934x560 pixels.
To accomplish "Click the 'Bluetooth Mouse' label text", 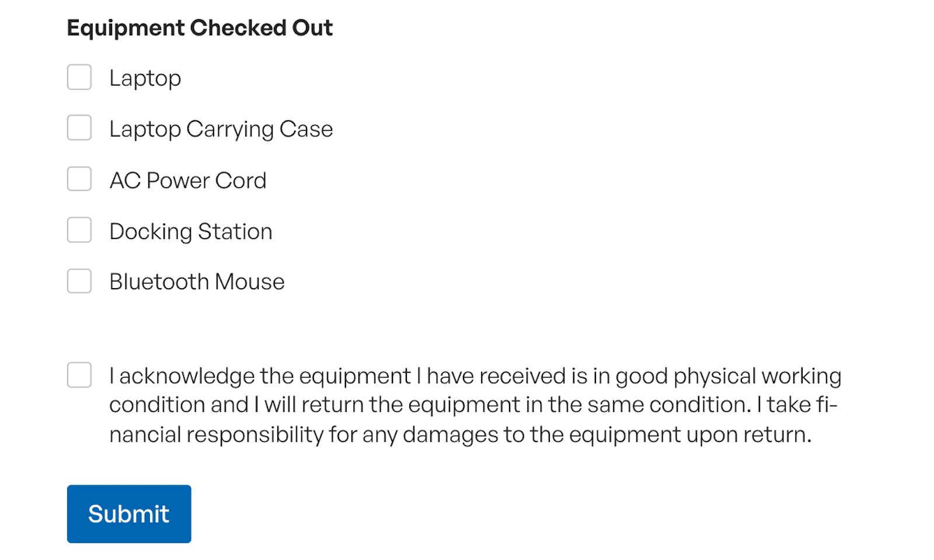I will [x=197, y=282].
